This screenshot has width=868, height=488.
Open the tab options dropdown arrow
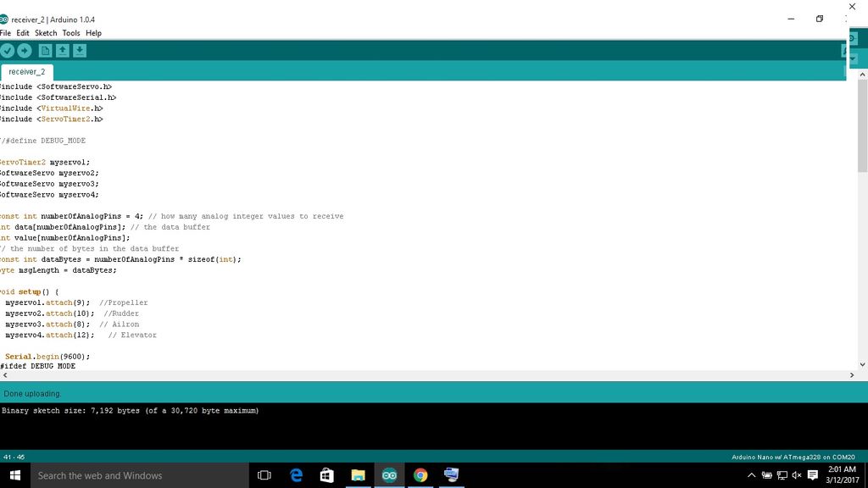coord(853,58)
